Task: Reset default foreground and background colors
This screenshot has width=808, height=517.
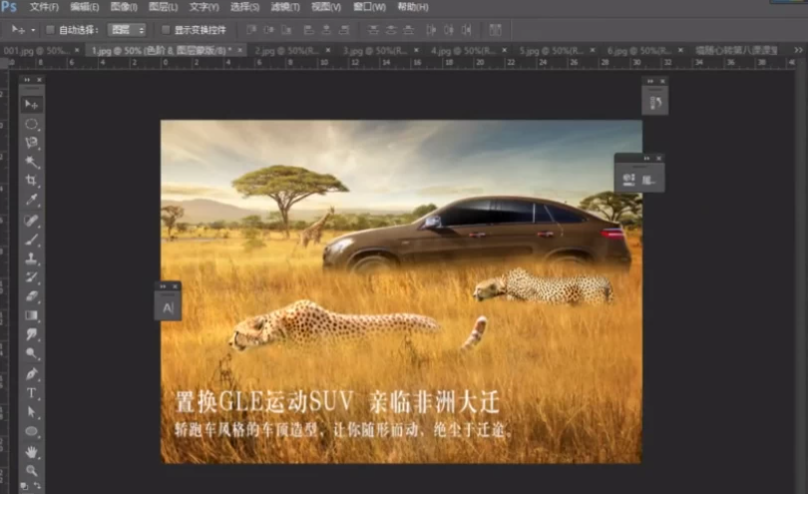Action: 24,486
